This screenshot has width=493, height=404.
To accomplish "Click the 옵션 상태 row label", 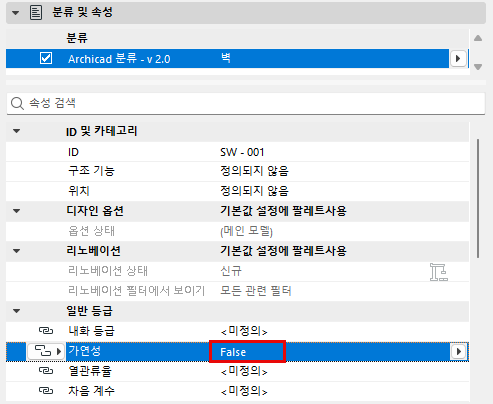I will click(91, 231).
